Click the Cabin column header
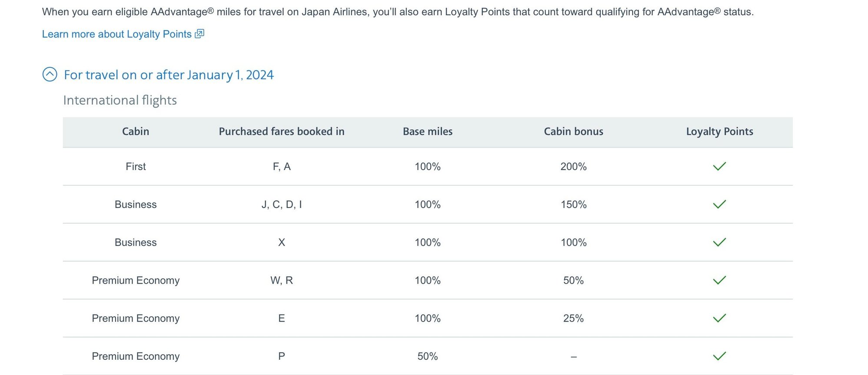 tap(136, 131)
